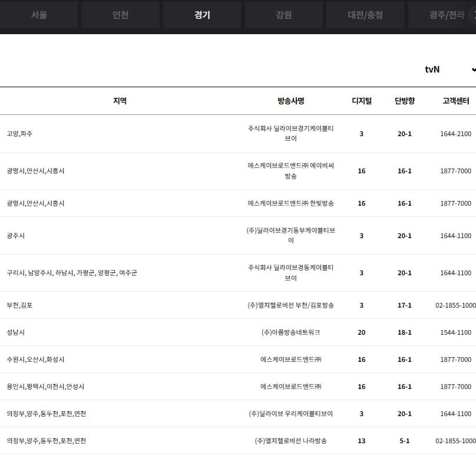Select the 수원시,오산시,화성시 region cell
The height and width of the screenshot is (455, 476).
click(35, 360)
